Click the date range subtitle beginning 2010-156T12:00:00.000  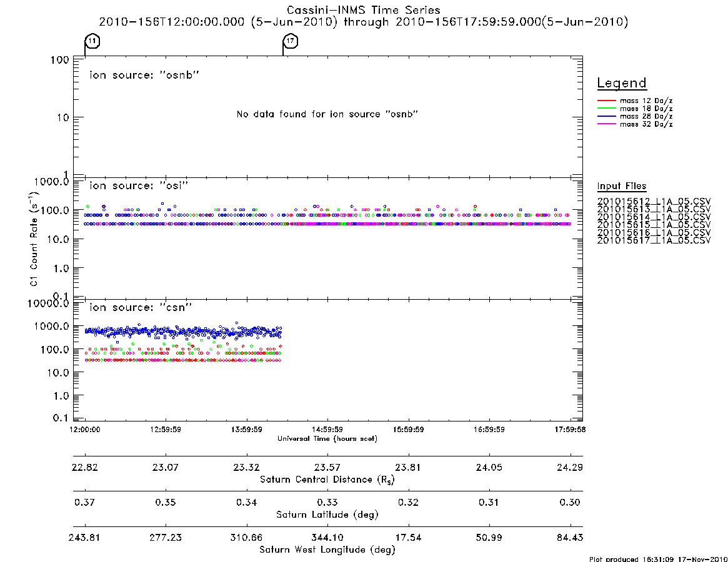(364, 22)
